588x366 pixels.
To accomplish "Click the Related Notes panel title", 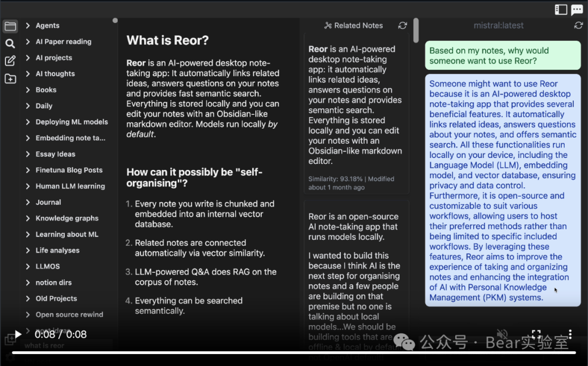I will [358, 26].
